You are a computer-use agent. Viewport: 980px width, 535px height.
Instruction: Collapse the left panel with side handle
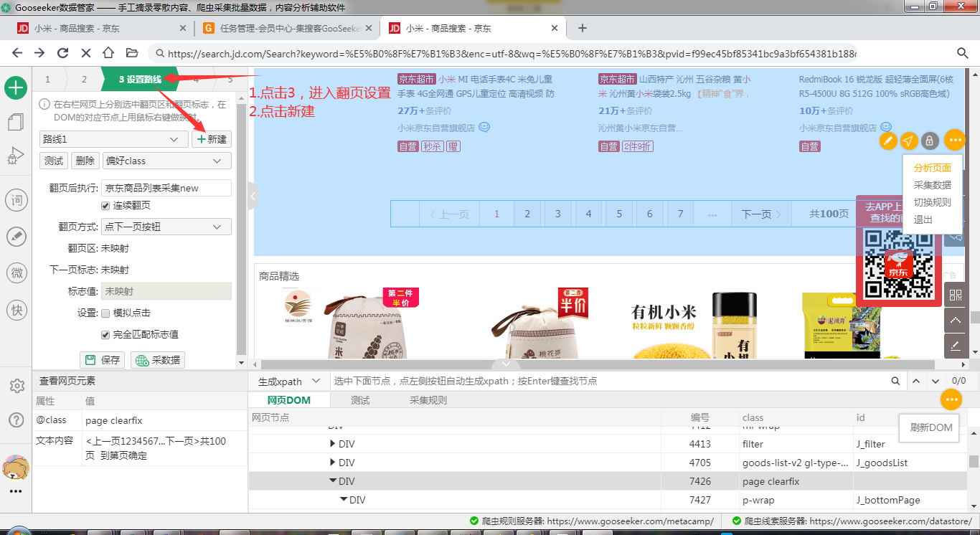pyautogui.click(x=252, y=196)
